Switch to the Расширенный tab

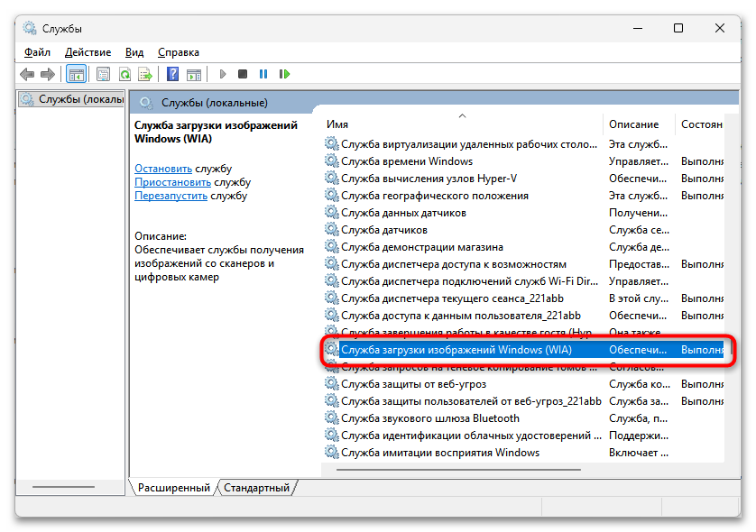173,488
